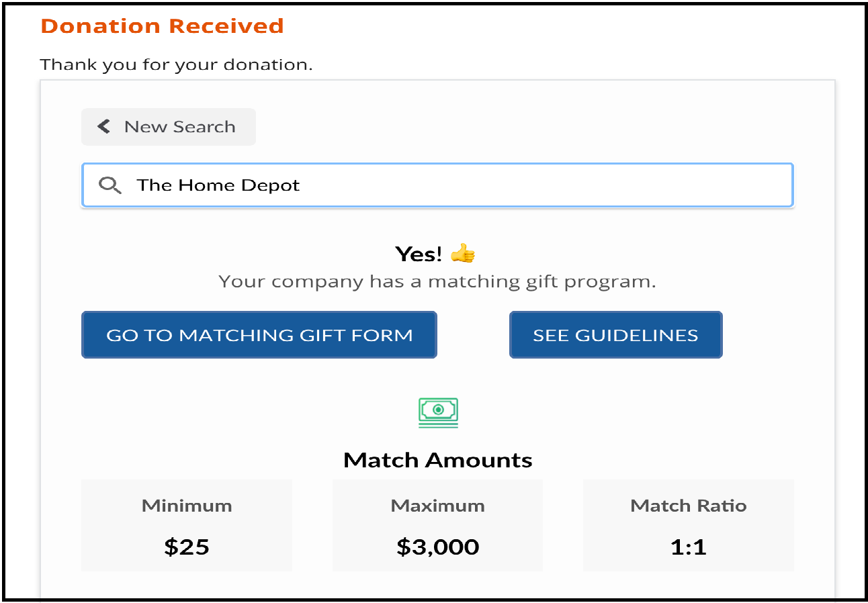Click 'The Home Depot' text in search box
868x603 pixels.
(x=218, y=185)
